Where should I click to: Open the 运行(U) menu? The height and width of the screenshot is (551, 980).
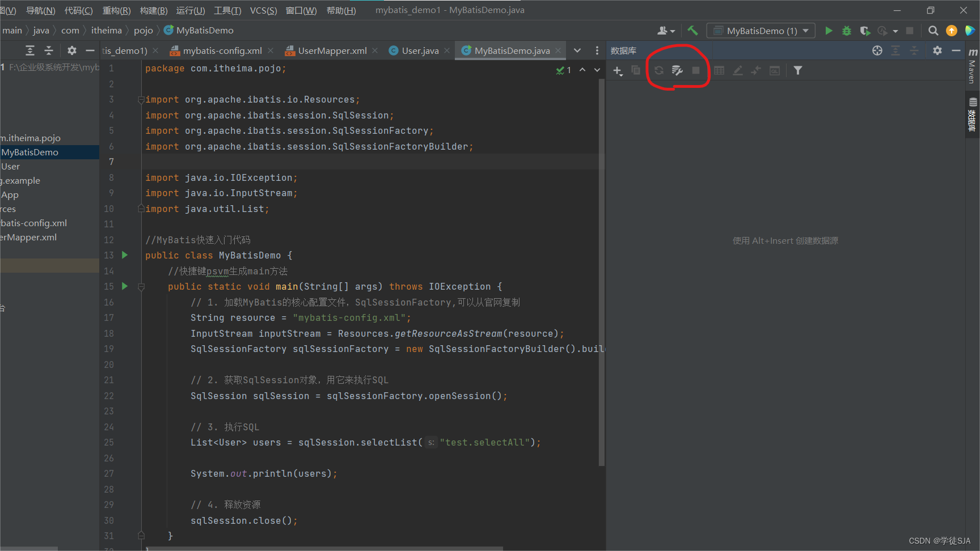tap(191, 10)
